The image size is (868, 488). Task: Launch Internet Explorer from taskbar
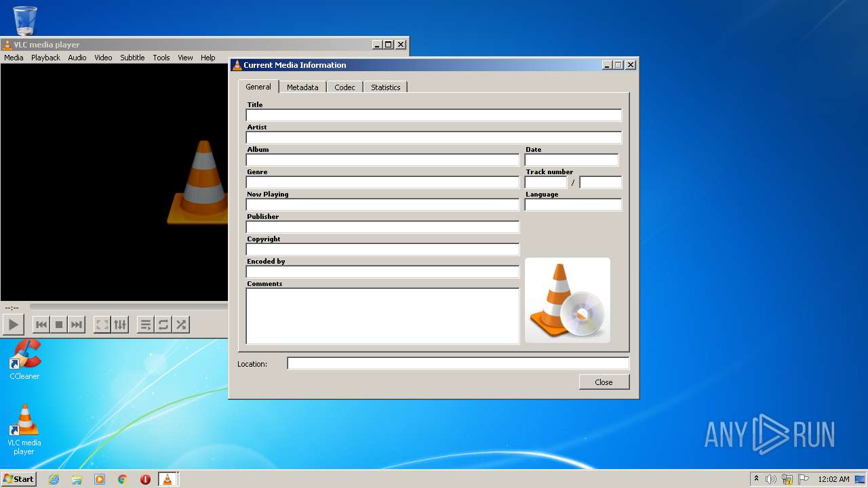coord(54,479)
